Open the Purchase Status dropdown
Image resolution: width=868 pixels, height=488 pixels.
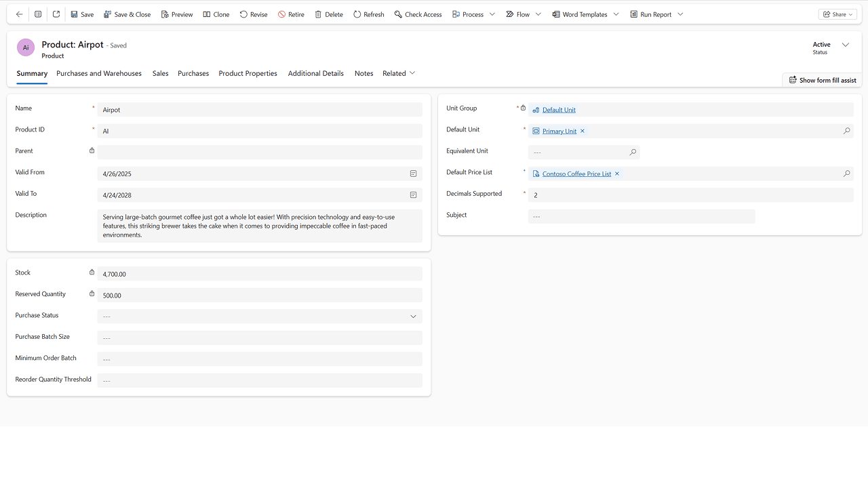(413, 316)
